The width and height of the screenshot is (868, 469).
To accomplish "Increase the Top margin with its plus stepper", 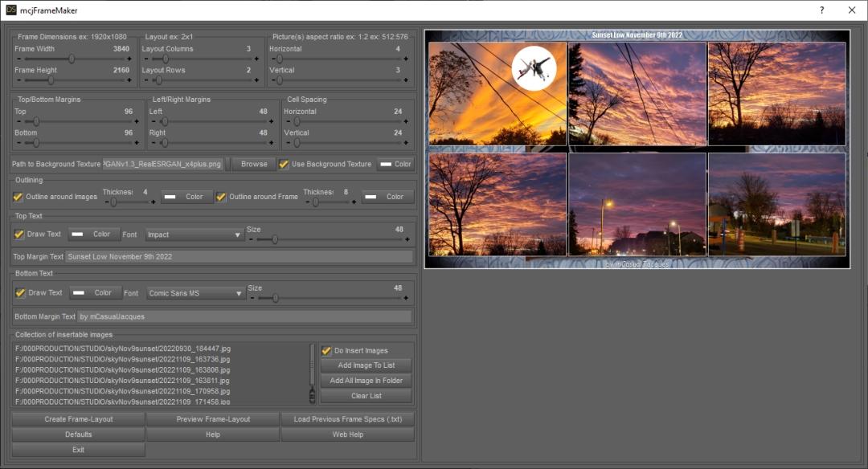I will [136, 121].
